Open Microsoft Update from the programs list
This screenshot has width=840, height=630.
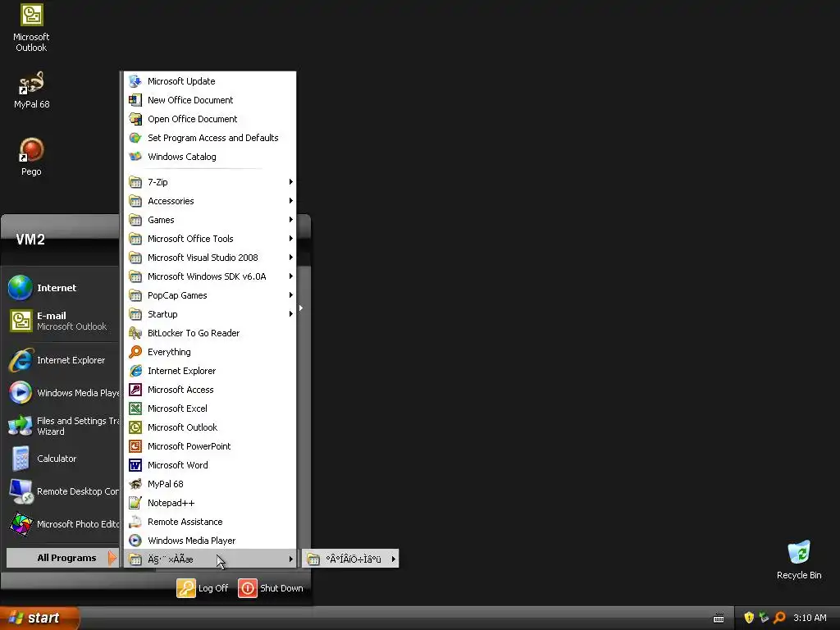point(209,81)
